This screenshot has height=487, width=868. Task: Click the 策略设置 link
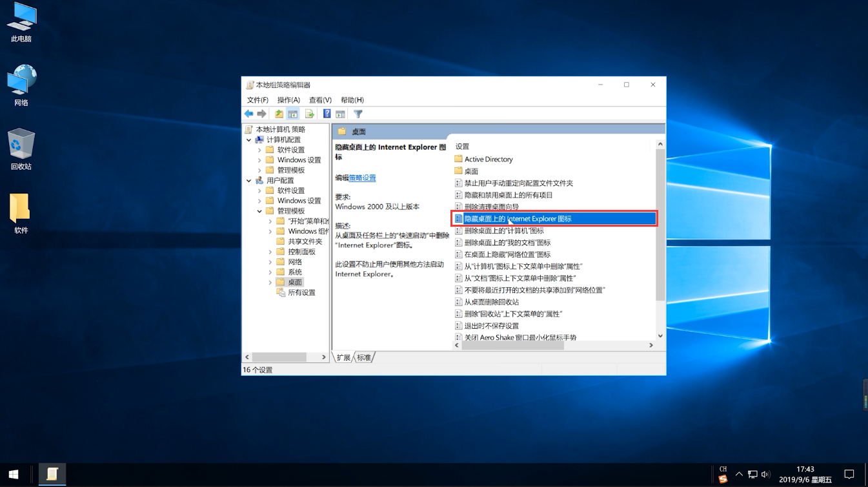pyautogui.click(x=362, y=178)
